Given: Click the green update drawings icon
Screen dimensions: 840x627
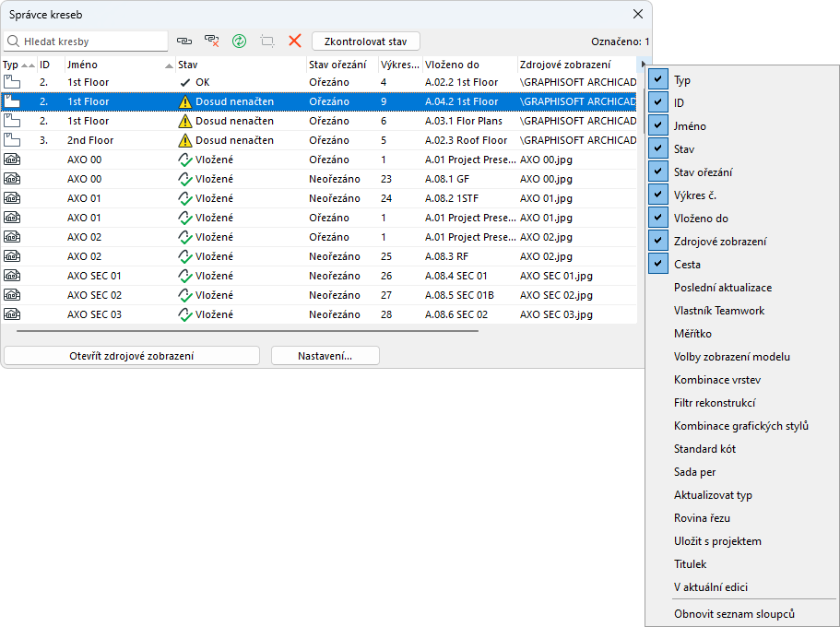Looking at the screenshot, I should coord(240,41).
